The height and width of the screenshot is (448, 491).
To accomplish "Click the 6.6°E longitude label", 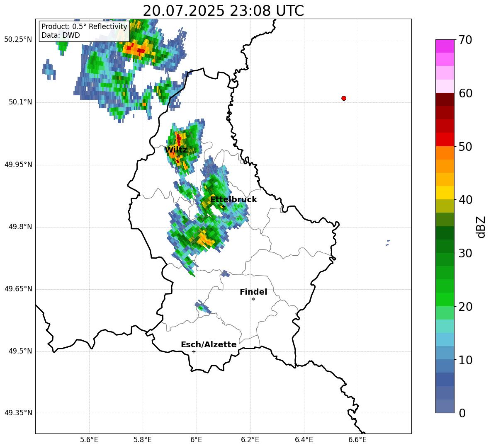I will 357,440.
